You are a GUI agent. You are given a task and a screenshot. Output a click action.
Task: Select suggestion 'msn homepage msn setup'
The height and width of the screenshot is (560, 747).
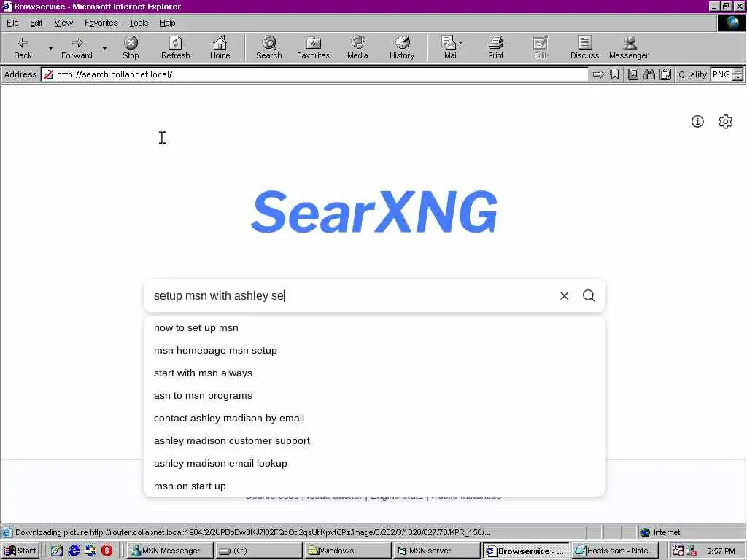pos(374,351)
